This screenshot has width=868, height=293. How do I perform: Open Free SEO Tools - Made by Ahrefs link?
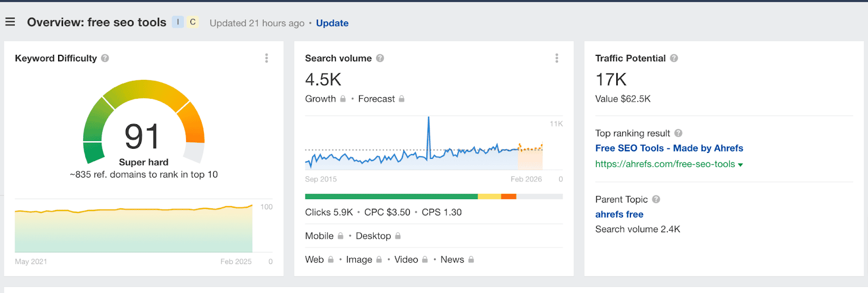(x=669, y=148)
